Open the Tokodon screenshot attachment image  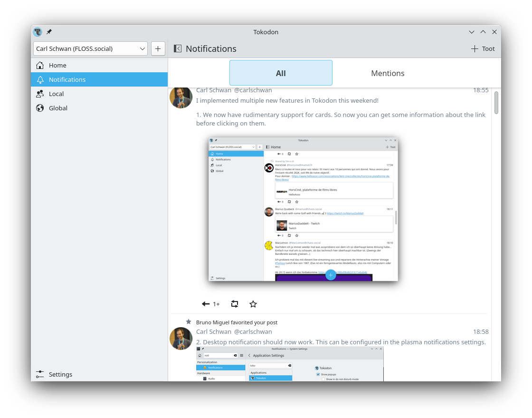[x=303, y=209]
